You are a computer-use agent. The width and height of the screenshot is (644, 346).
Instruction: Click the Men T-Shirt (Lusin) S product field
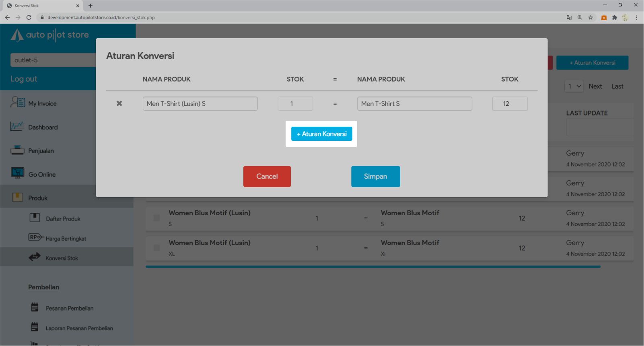[x=200, y=104]
